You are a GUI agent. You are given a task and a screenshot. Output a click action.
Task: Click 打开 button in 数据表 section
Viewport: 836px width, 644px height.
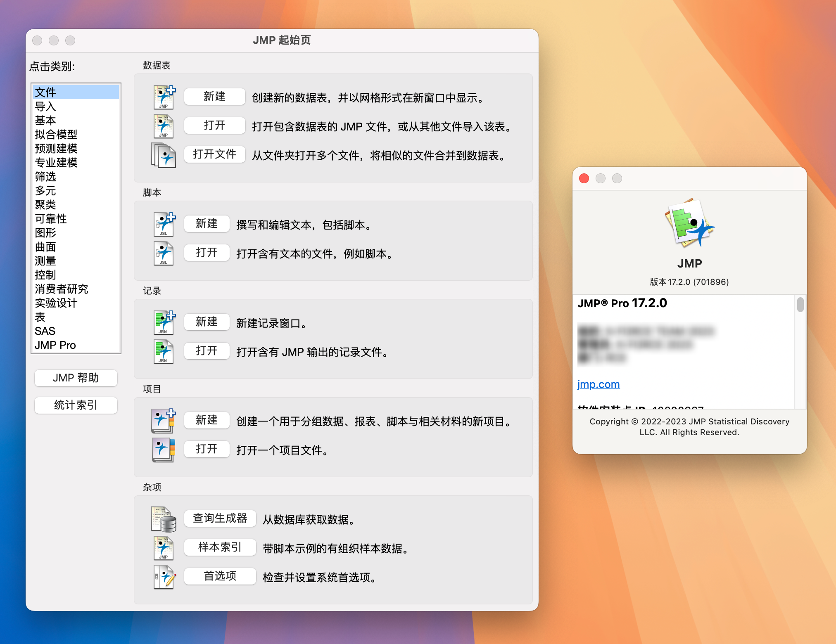pyautogui.click(x=214, y=125)
